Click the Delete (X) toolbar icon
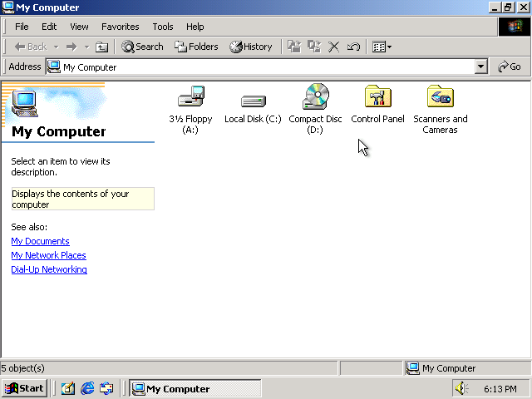Viewport: 532px width, 399px height. pyautogui.click(x=334, y=47)
